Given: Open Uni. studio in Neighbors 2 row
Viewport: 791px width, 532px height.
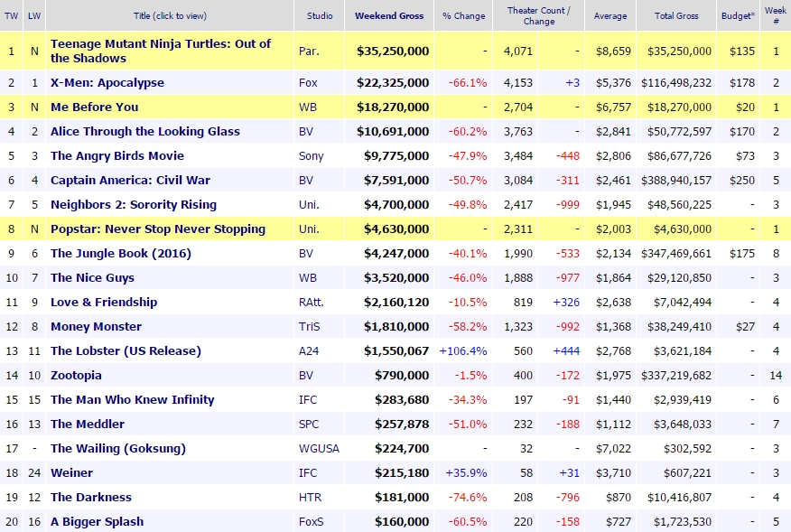Looking at the screenshot, I should [309, 204].
